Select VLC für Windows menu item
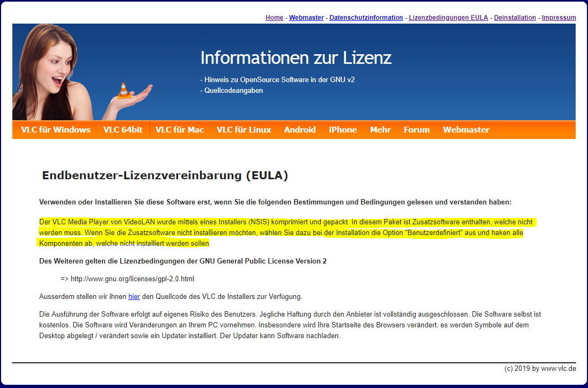Screen dimensions: 588x388 click(x=55, y=130)
